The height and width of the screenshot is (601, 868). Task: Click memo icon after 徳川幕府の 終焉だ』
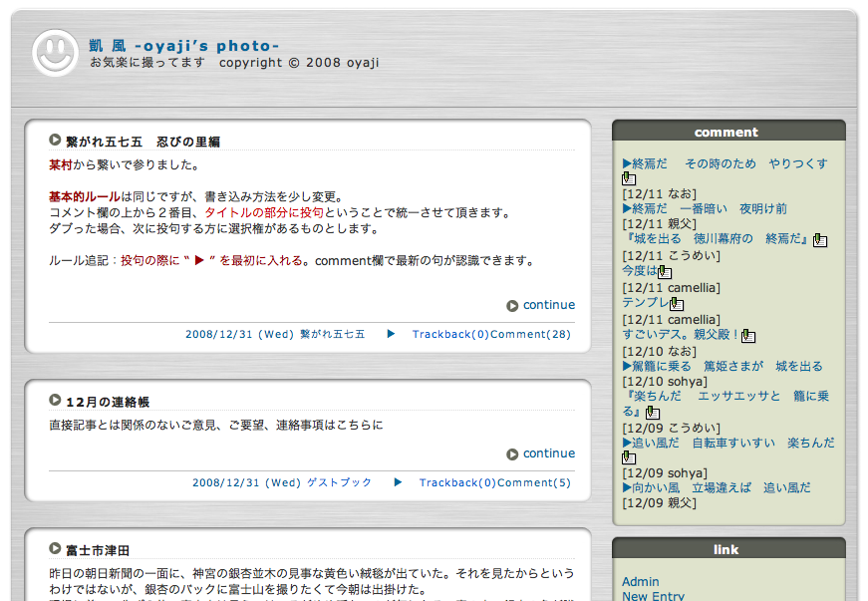tap(820, 240)
